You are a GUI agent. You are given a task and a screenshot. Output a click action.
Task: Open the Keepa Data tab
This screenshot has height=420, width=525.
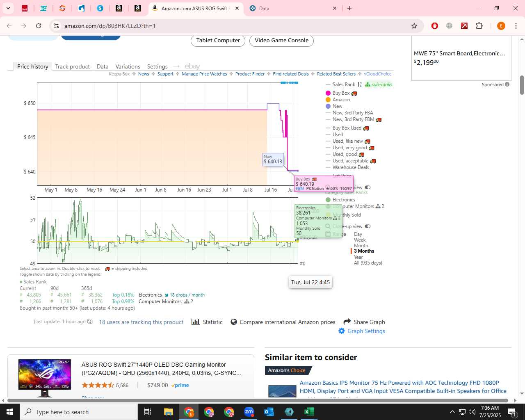103,66
